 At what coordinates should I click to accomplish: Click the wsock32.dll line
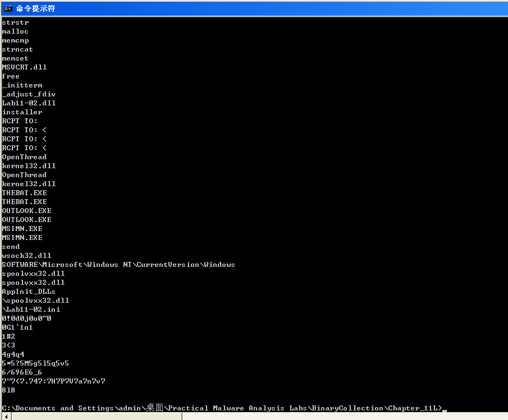coord(26,256)
